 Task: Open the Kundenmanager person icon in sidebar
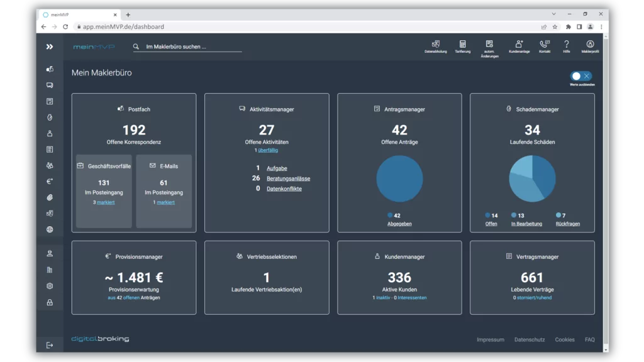point(50,133)
